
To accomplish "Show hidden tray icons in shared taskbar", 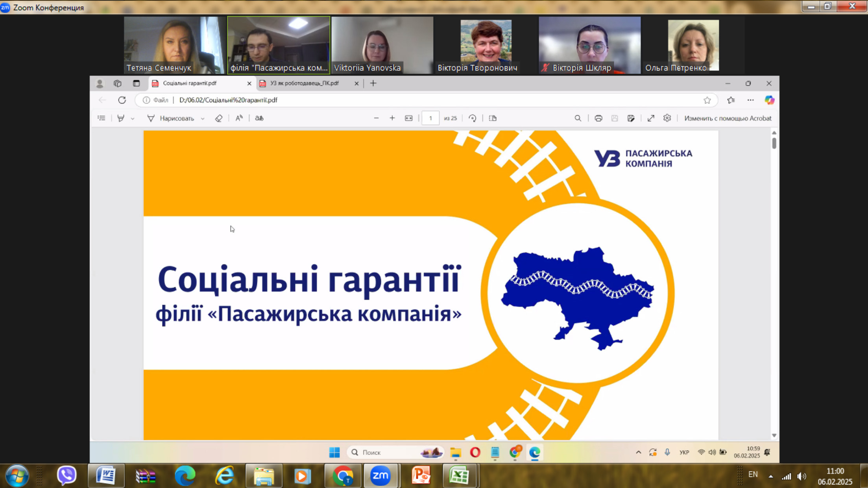I will point(638,453).
